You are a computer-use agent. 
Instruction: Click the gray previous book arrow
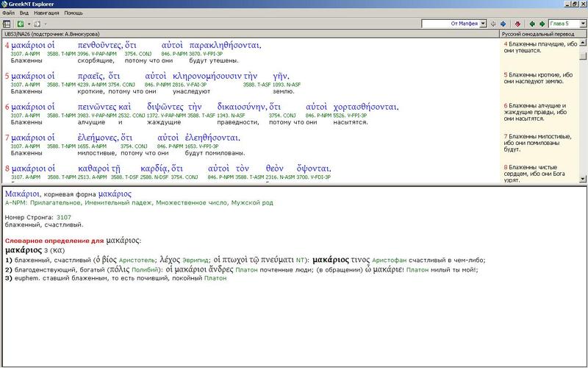[x=492, y=24]
